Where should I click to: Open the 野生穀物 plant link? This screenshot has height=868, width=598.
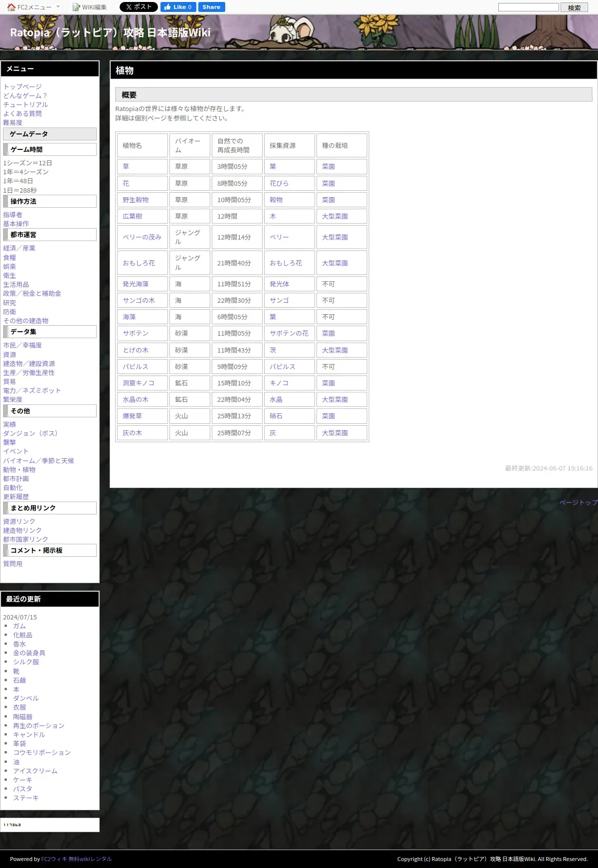pos(136,200)
